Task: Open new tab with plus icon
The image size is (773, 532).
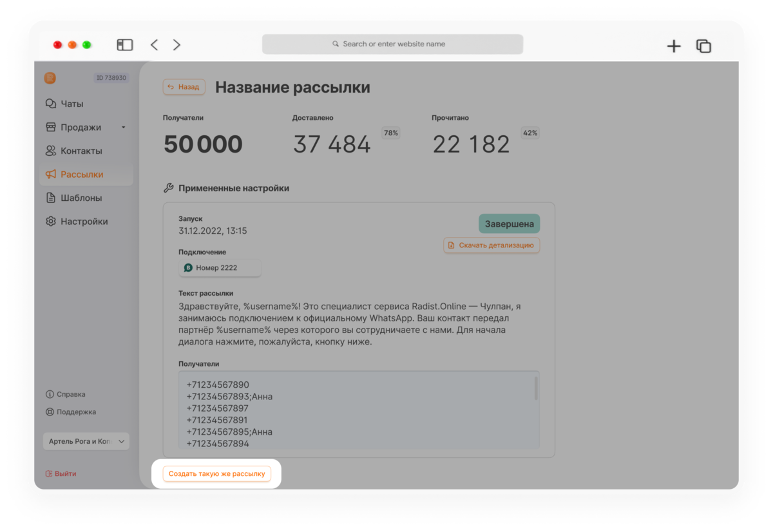Action: [674, 46]
